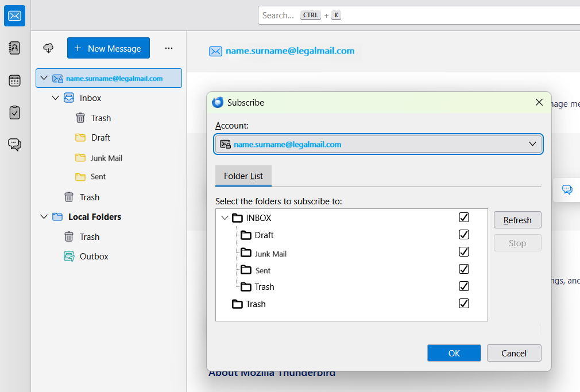This screenshot has height=392, width=580.
Task: Click the Mail space icon
Action: point(15,15)
